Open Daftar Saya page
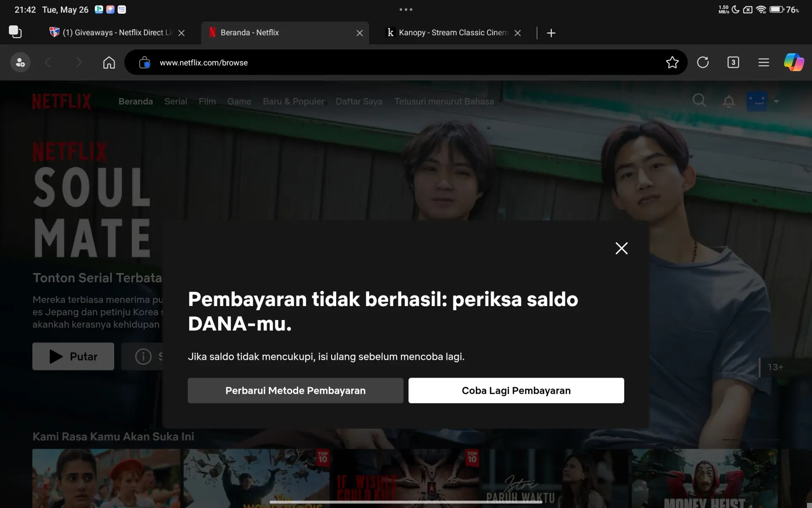This screenshot has width=812, height=508. click(x=359, y=102)
